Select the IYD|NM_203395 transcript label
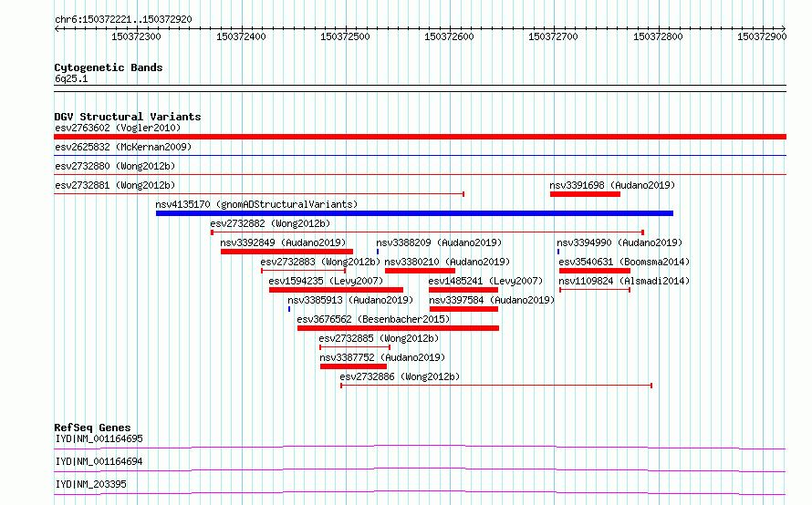Viewport: 812px width, 505px height. (90, 484)
